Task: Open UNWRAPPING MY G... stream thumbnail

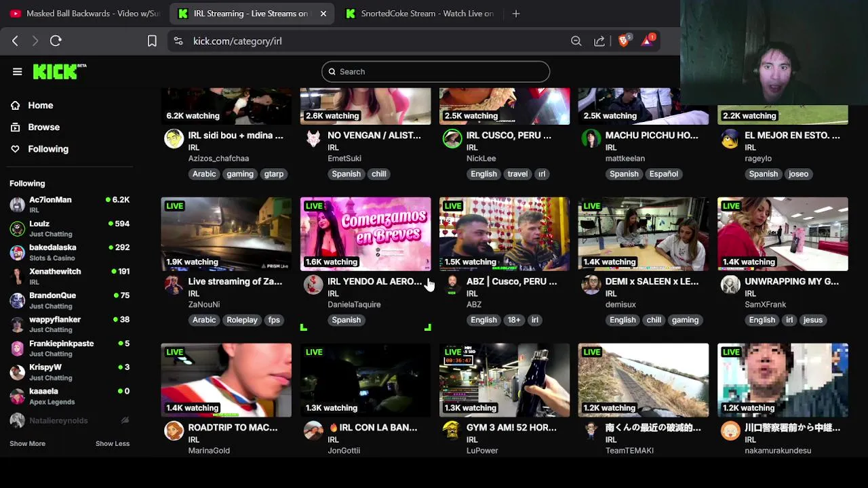Action: [783, 234]
